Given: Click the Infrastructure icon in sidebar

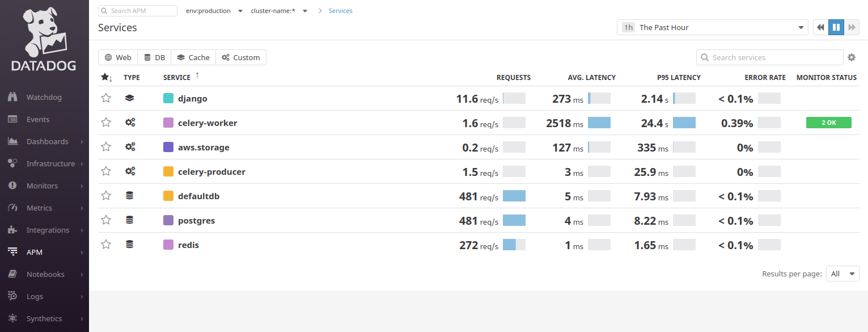Looking at the screenshot, I should (x=12, y=163).
